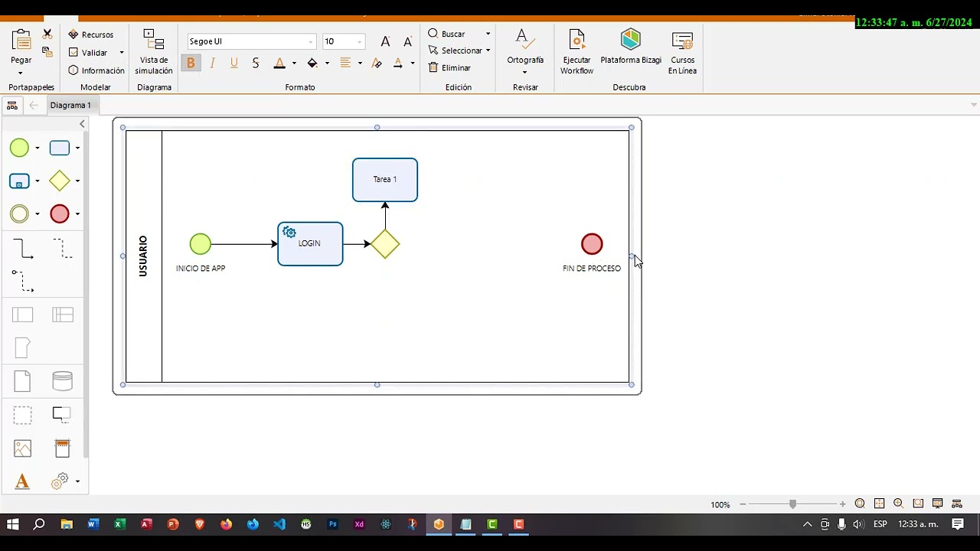Open Cursos En Línea

coord(682,52)
